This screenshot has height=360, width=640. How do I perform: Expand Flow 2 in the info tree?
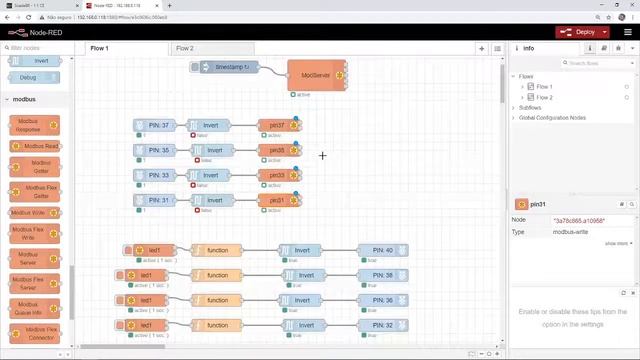pyautogui.click(x=522, y=98)
